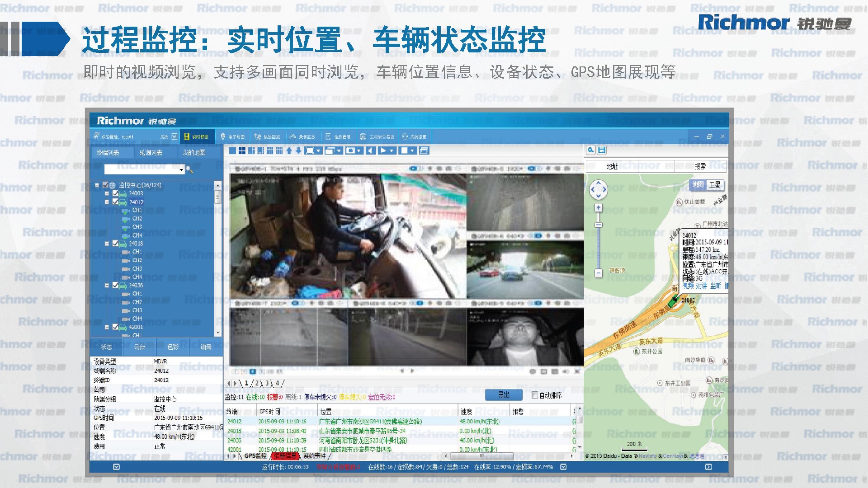Click 对讲 link in map info popup

pyautogui.click(x=701, y=286)
